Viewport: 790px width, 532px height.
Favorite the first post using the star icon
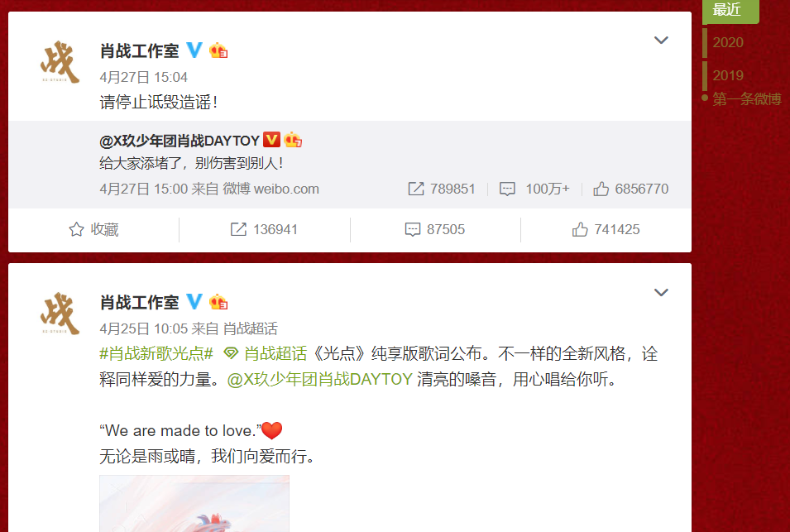click(x=93, y=230)
